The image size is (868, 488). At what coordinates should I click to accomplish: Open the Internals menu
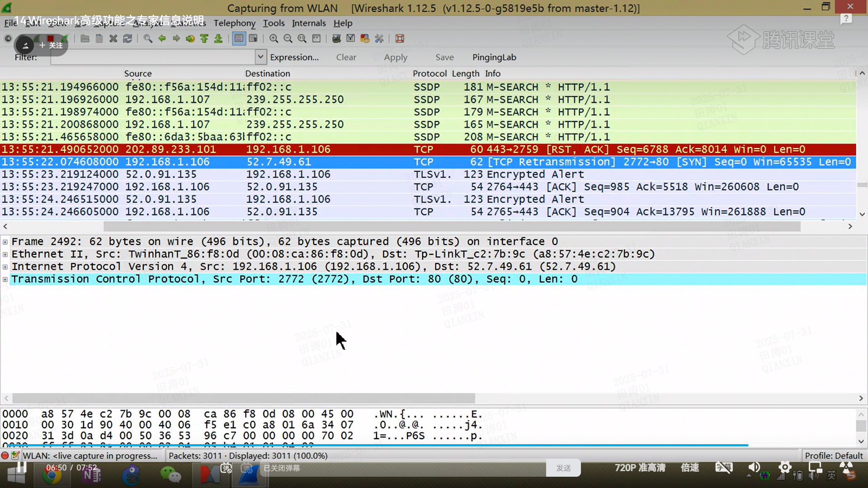click(x=309, y=23)
